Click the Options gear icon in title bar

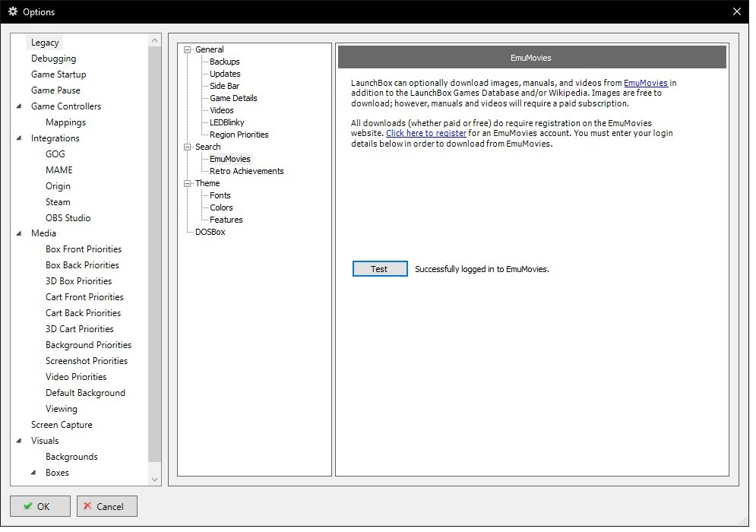pos(13,11)
